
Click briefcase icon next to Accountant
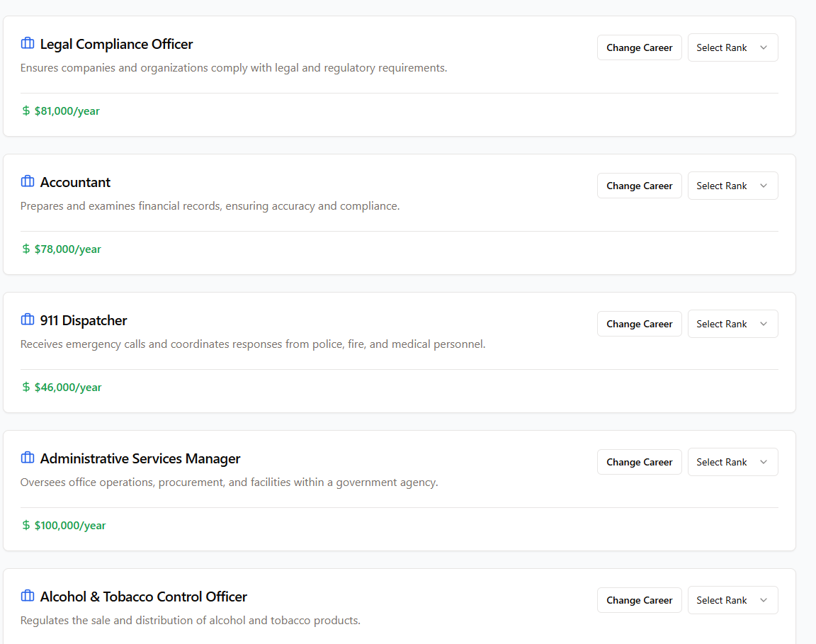click(28, 182)
